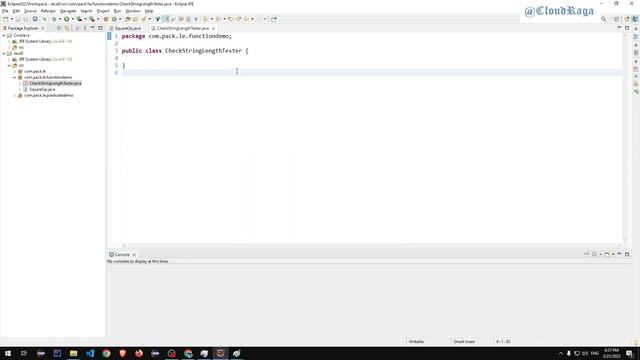The width and height of the screenshot is (640, 360).
Task: Click the Save toolbar icon
Action: (x=18, y=19)
